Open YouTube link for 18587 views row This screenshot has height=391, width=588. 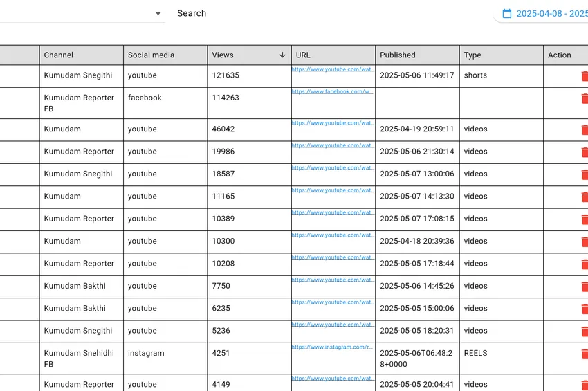[x=333, y=167]
